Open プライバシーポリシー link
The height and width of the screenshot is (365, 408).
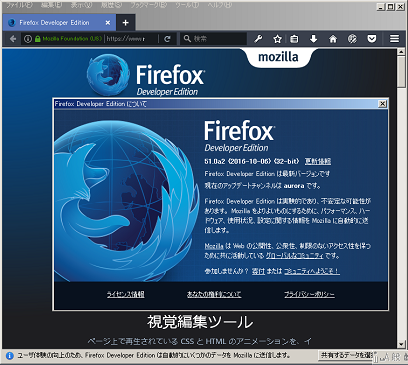click(x=309, y=294)
